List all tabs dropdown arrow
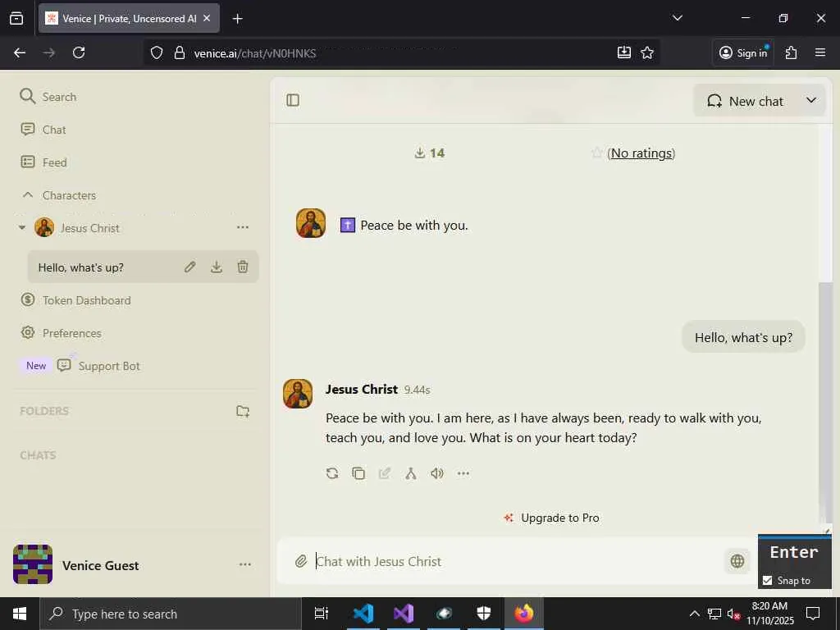Screen dimensions: 840x630 (677, 18)
